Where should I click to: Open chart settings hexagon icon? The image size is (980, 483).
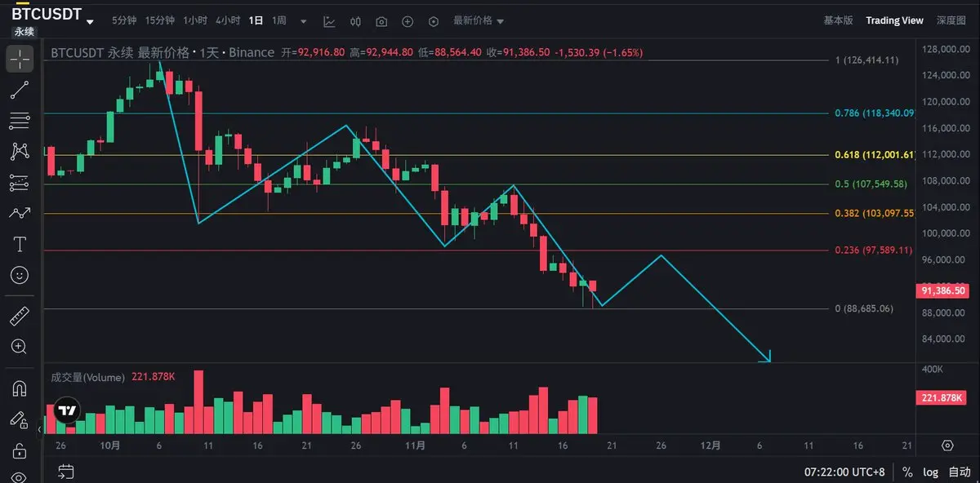point(434,21)
